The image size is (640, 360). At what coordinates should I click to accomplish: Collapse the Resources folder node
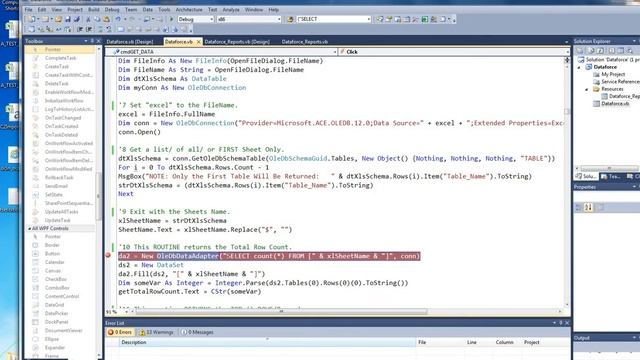point(587,89)
